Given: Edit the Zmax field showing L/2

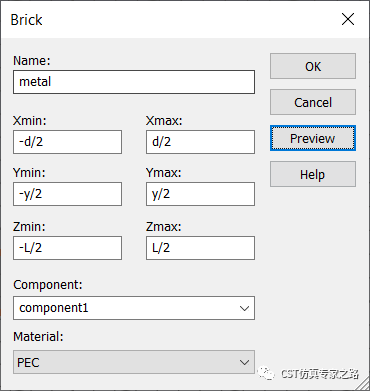Looking at the screenshot, I should (x=200, y=248).
